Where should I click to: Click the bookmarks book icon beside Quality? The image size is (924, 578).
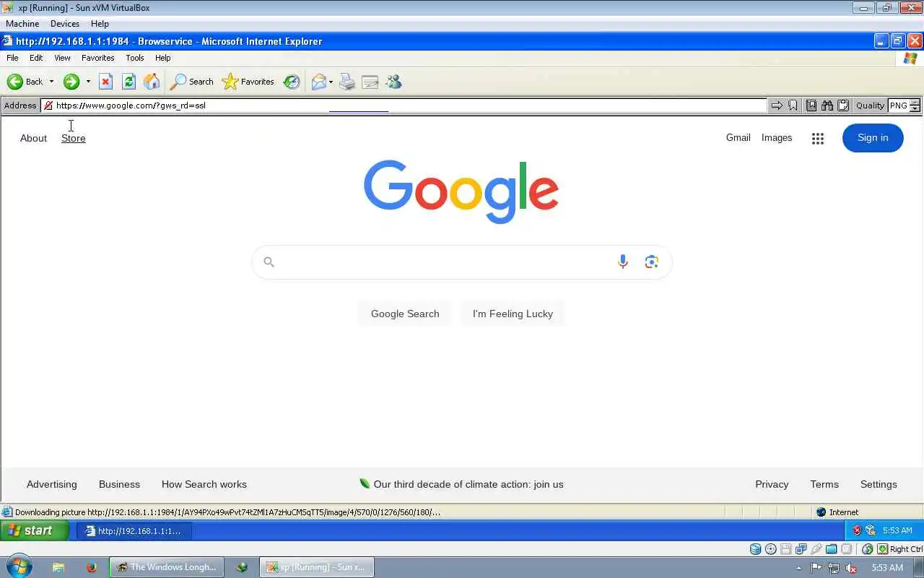(811, 105)
